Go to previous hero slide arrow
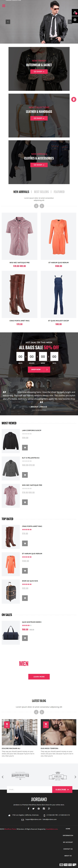Screen dimensions: 78x868 point(8,22)
